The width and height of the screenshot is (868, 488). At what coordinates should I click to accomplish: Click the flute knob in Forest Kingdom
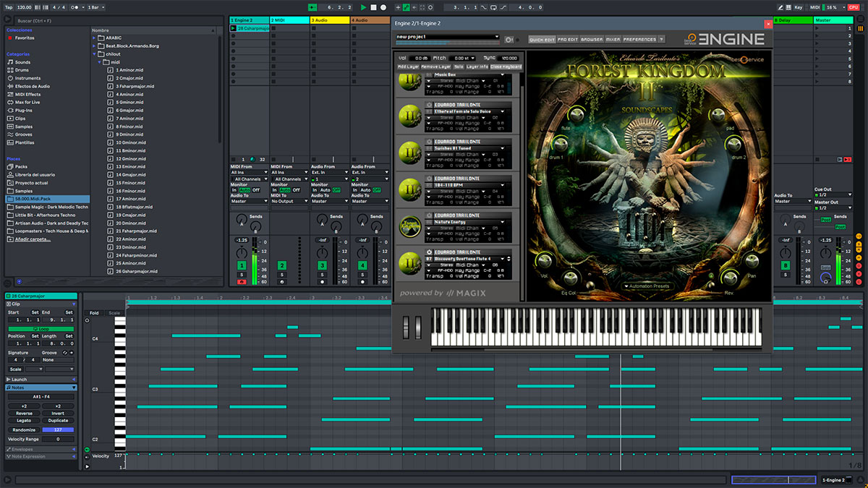point(576,114)
